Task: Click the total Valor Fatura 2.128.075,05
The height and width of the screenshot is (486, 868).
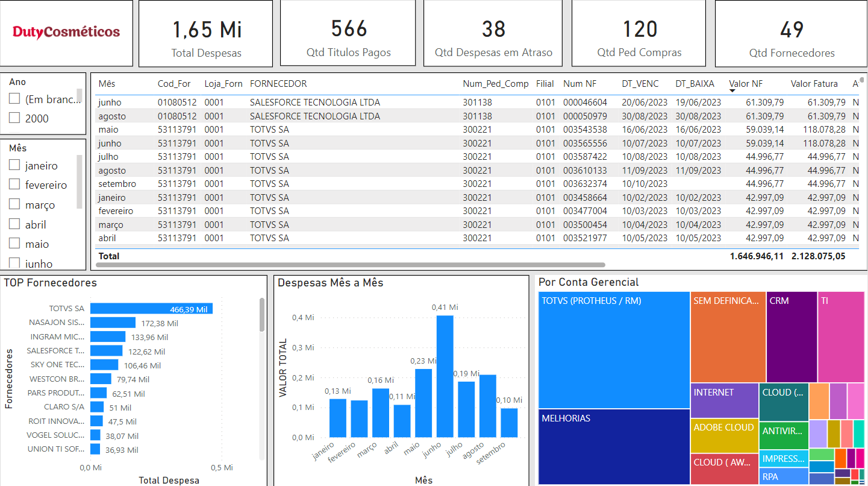Action: tap(819, 256)
